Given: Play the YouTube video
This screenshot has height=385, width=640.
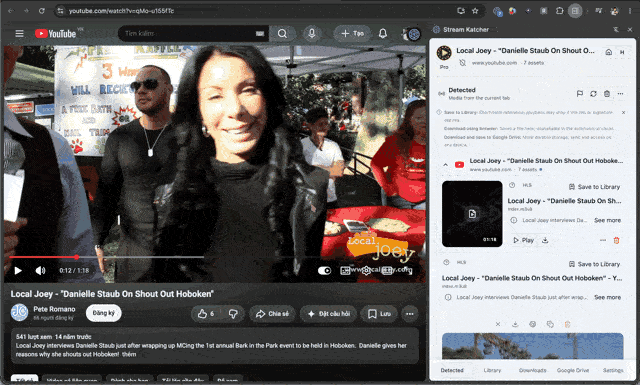Looking at the screenshot, I should click(x=18, y=270).
